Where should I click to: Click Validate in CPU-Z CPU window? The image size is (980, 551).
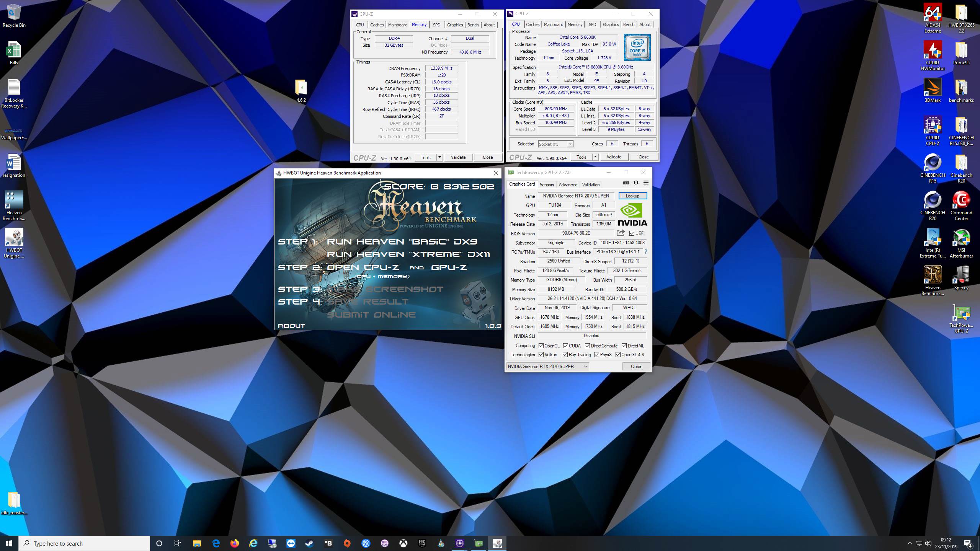(614, 157)
